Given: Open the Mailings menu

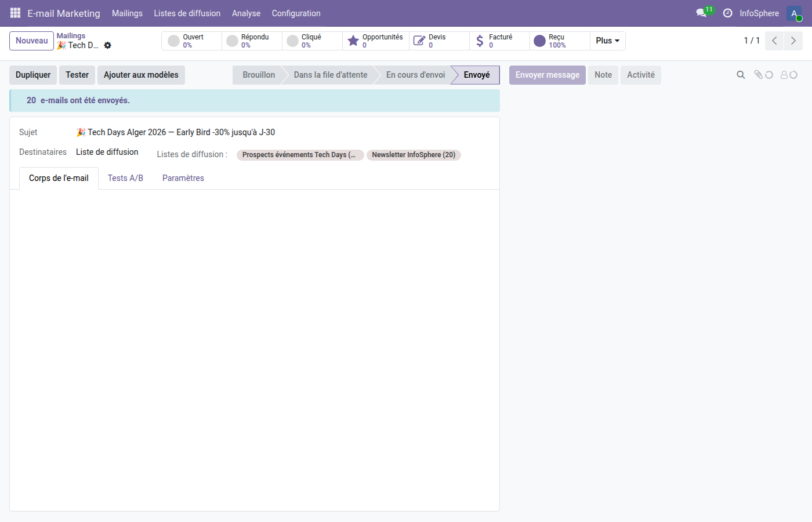Looking at the screenshot, I should (127, 13).
